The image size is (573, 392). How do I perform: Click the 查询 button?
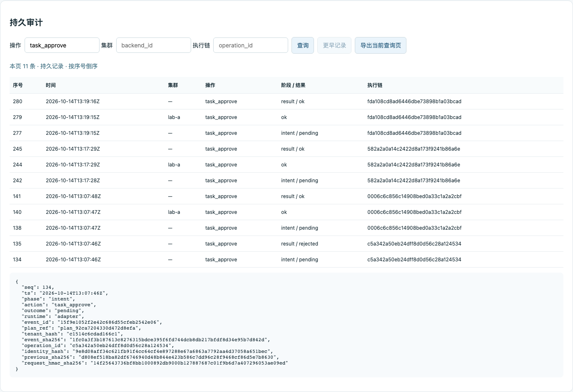[x=303, y=45]
